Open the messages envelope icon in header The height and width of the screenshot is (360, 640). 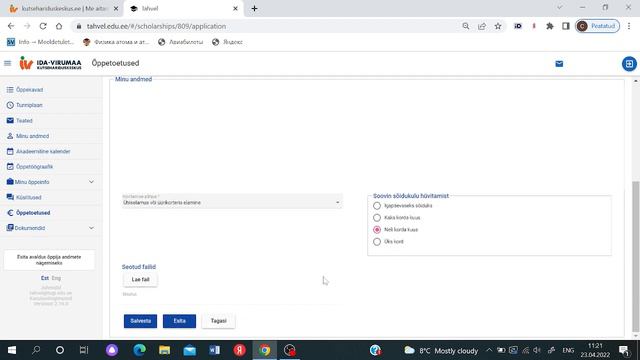click(559, 64)
